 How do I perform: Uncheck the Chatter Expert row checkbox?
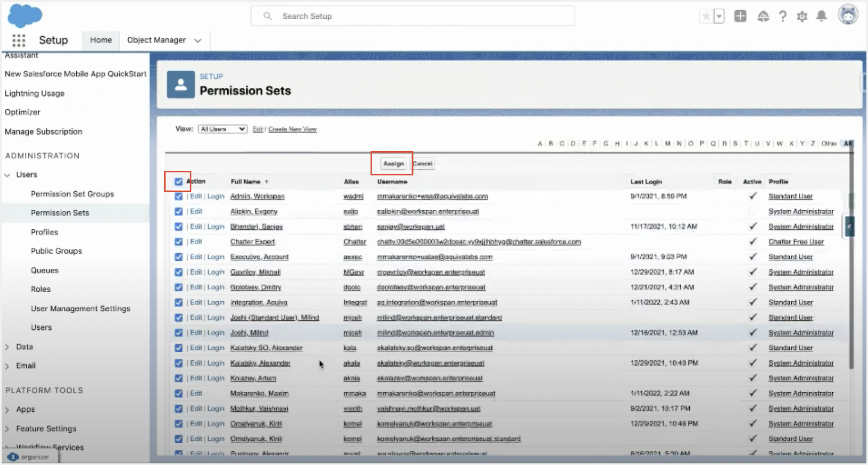coord(179,242)
